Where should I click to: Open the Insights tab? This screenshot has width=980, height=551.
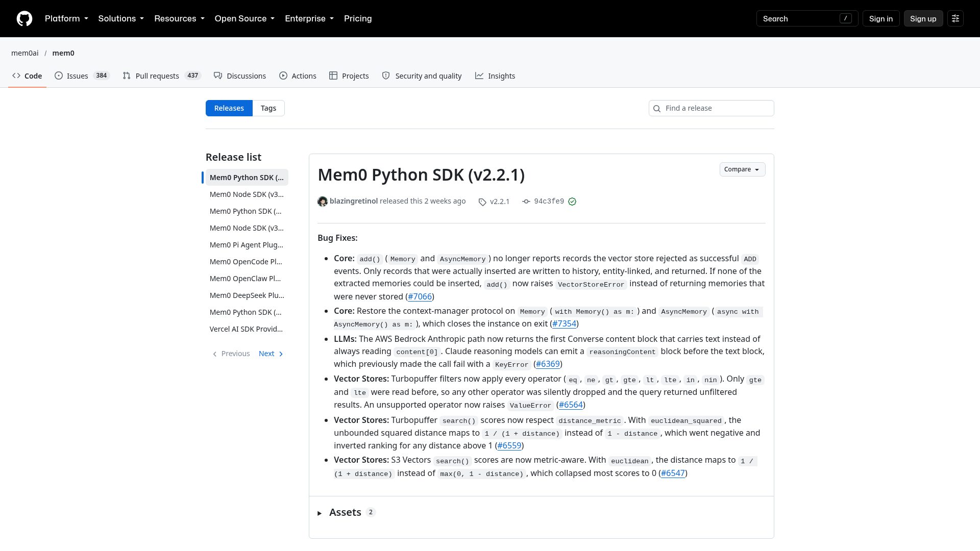[495, 76]
